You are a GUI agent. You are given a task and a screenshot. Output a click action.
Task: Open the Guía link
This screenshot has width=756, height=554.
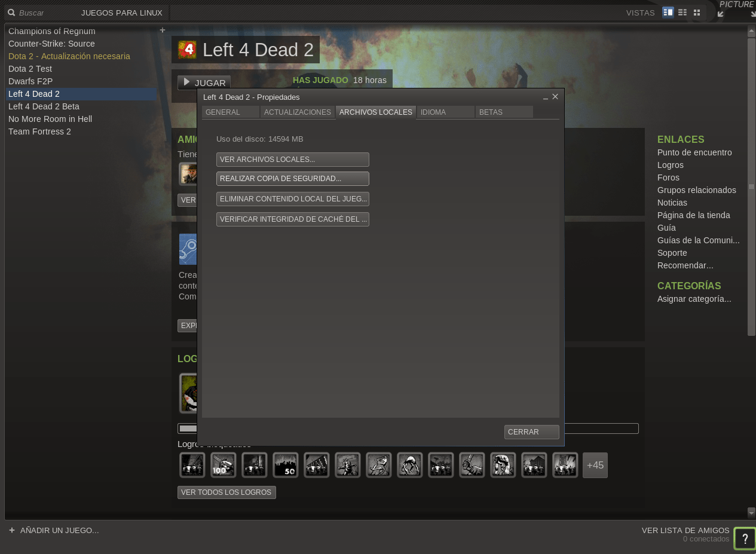(x=667, y=228)
